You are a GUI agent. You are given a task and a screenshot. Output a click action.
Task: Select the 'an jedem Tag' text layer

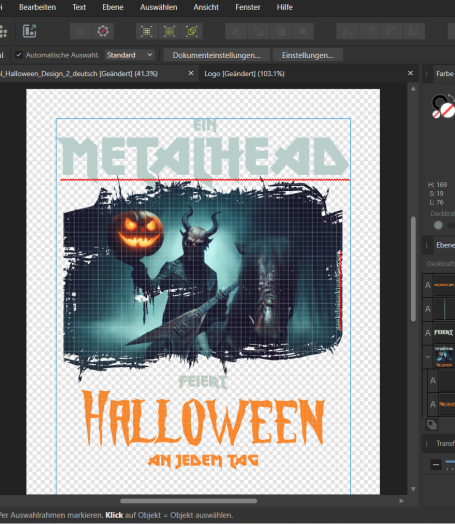439,285
